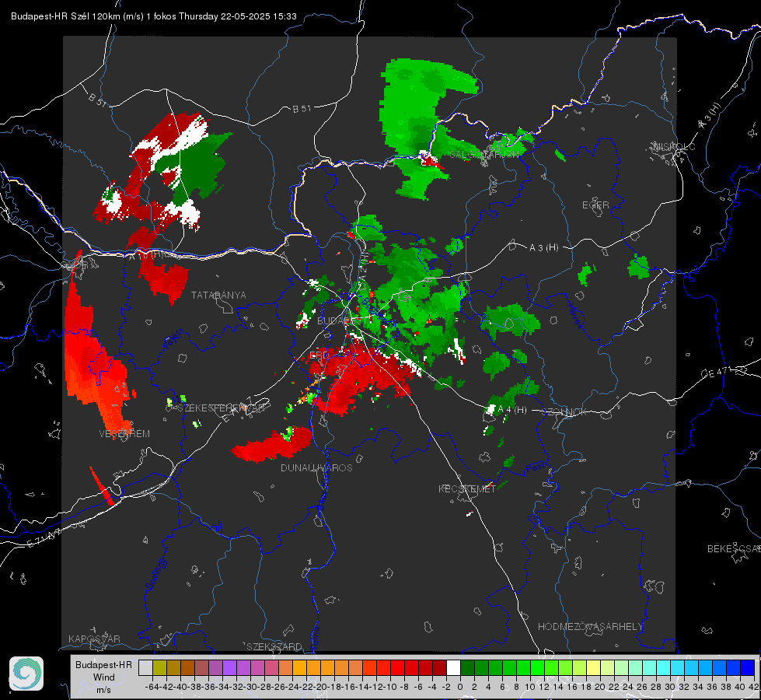Image resolution: width=761 pixels, height=700 pixels.
Task: Click the 'Somogy' county label
Action: [x=156, y=574]
